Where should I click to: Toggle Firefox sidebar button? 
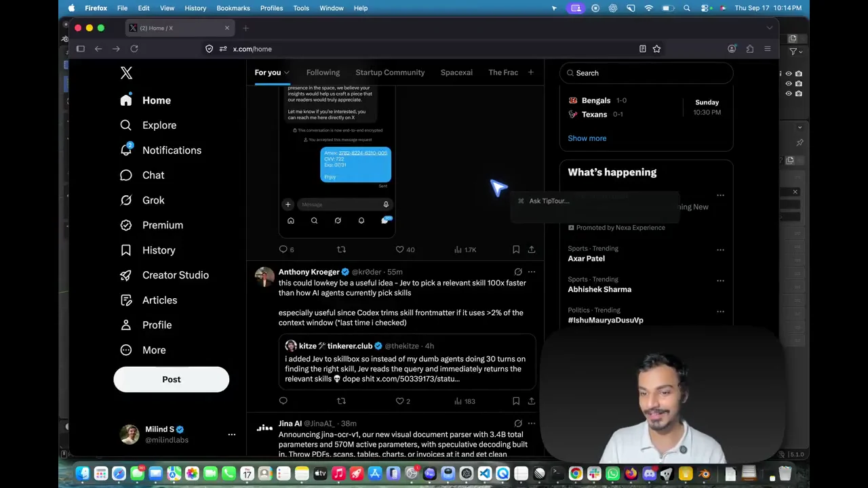click(x=80, y=49)
